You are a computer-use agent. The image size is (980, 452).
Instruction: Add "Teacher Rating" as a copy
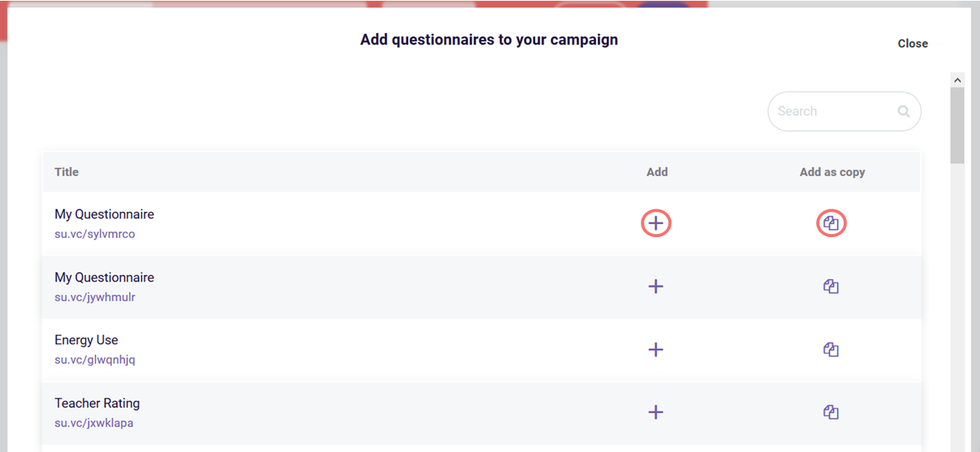(831, 412)
